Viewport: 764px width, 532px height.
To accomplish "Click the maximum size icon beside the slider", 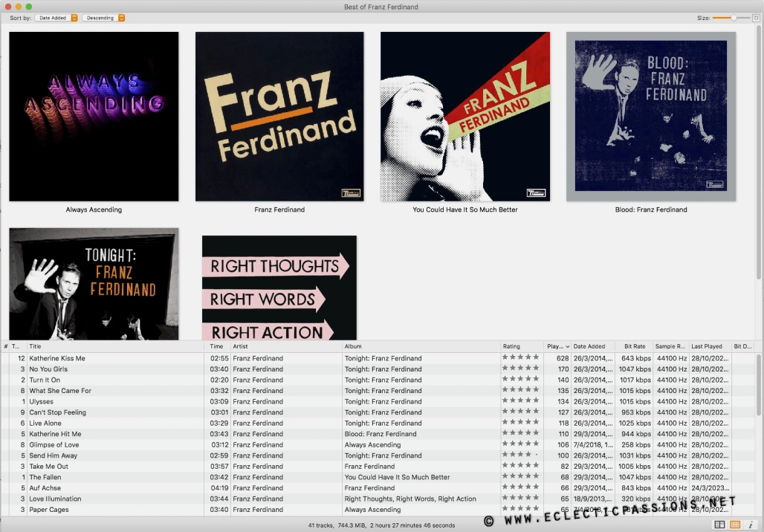I will (757, 18).
